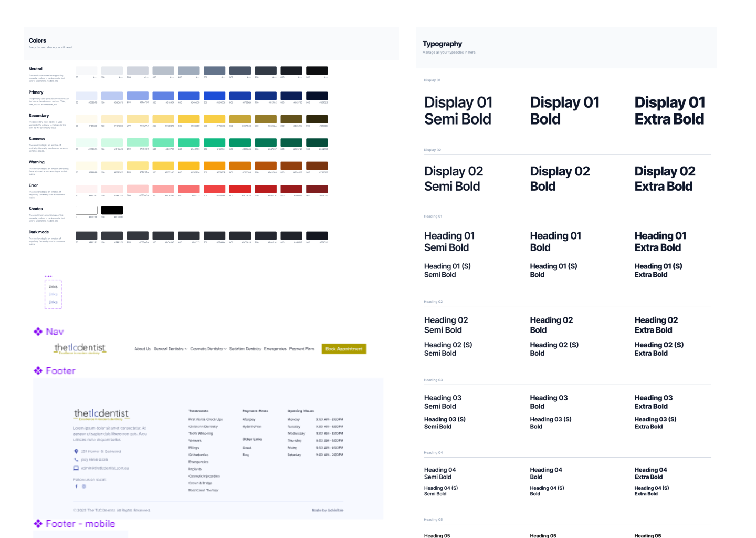The width and height of the screenshot is (756, 538).
Task: Click thetlcdentist logo in the Nav bar
Action: pyautogui.click(x=80, y=348)
